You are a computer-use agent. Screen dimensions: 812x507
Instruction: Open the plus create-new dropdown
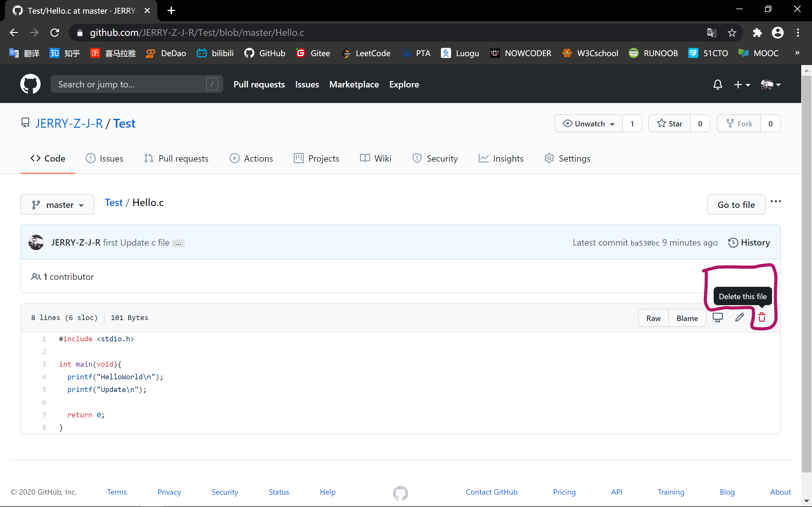(742, 85)
